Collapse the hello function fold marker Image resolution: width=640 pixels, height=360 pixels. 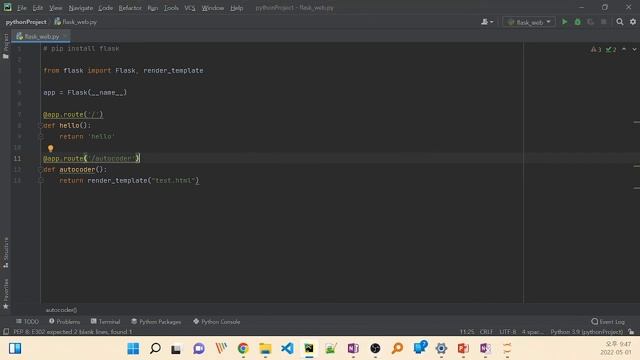[x=40, y=126]
